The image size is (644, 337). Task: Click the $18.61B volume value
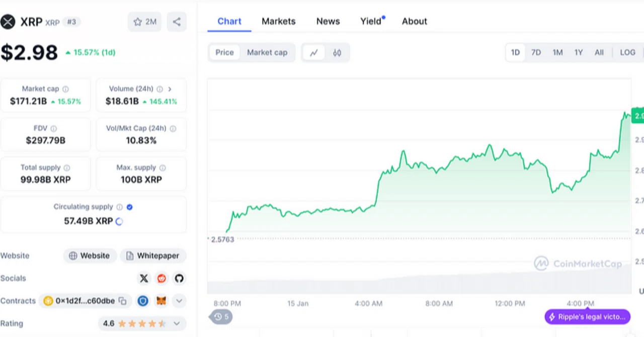[122, 101]
